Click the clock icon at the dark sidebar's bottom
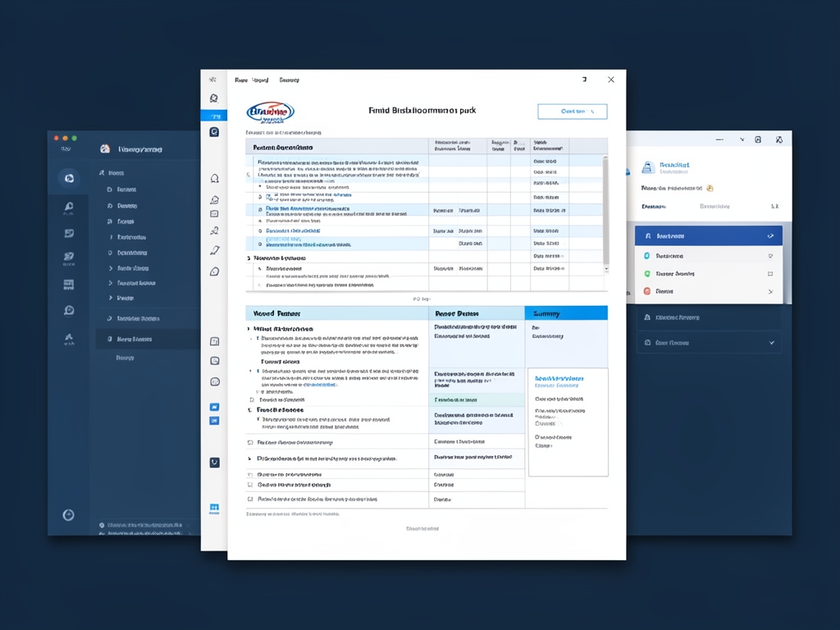This screenshot has height=630, width=840. pyautogui.click(x=69, y=515)
